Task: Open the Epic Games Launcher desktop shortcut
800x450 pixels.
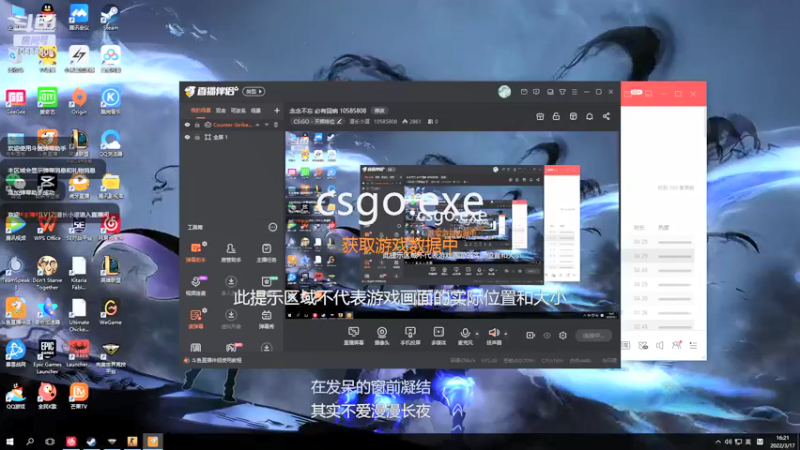Action: pos(47,357)
